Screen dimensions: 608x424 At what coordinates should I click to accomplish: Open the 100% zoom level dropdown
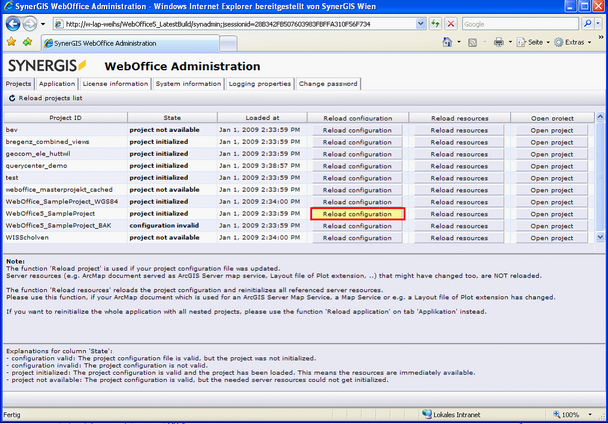pos(590,415)
